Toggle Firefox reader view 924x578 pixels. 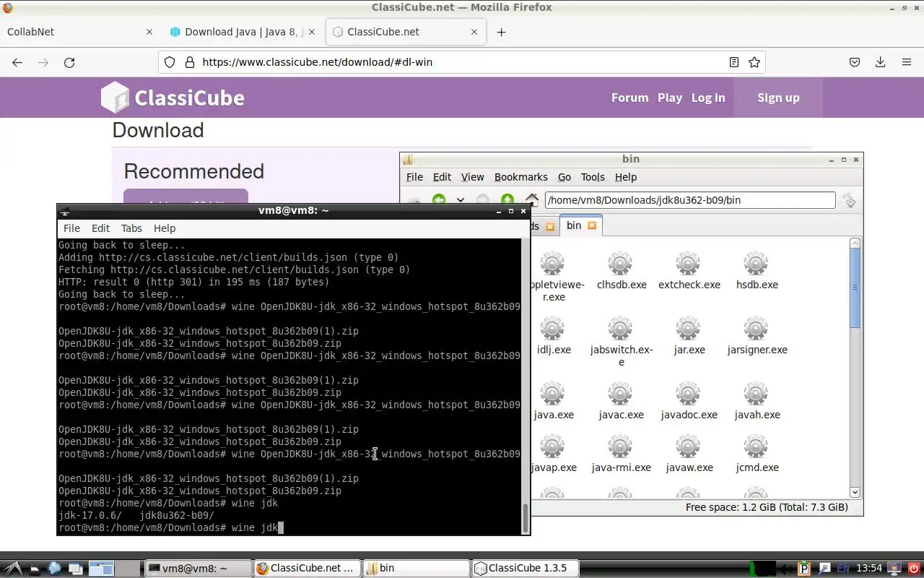(734, 62)
